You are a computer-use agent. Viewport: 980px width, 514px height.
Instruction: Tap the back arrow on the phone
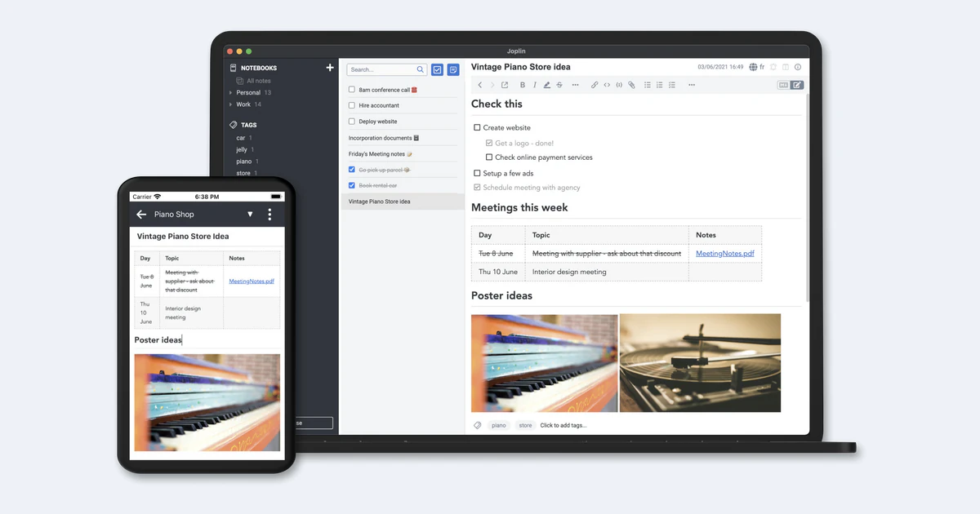[141, 215]
